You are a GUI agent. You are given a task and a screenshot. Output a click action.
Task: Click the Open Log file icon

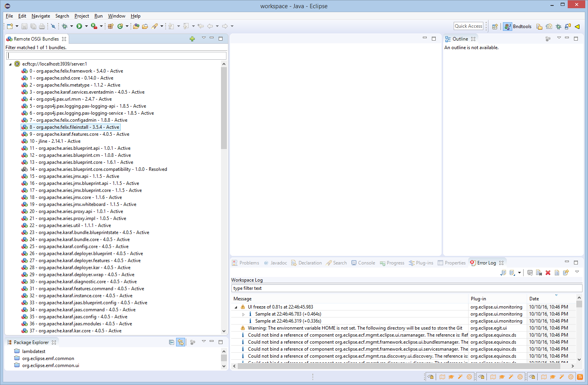pyautogui.click(x=557, y=273)
